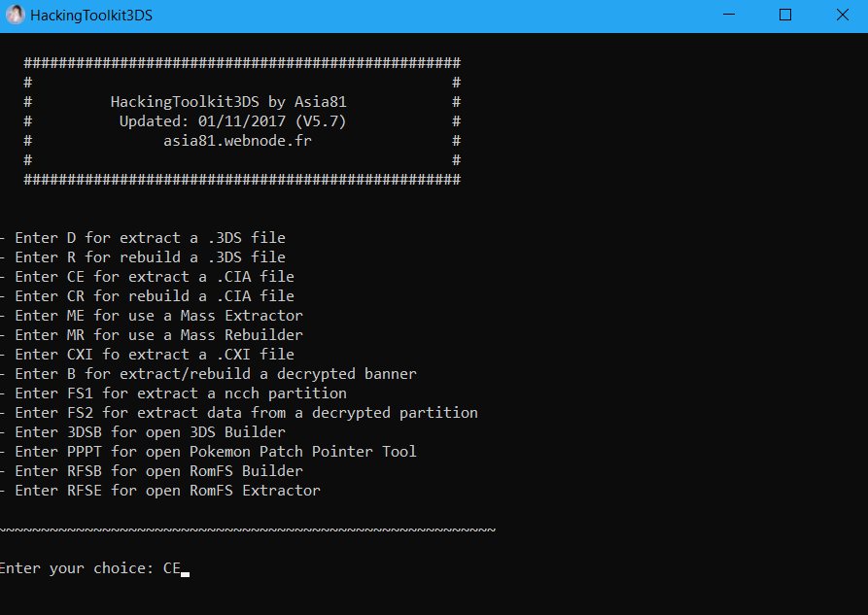The height and width of the screenshot is (615, 868).
Task: Click the 'Enter your choice:' prompt label
Action: (77, 568)
